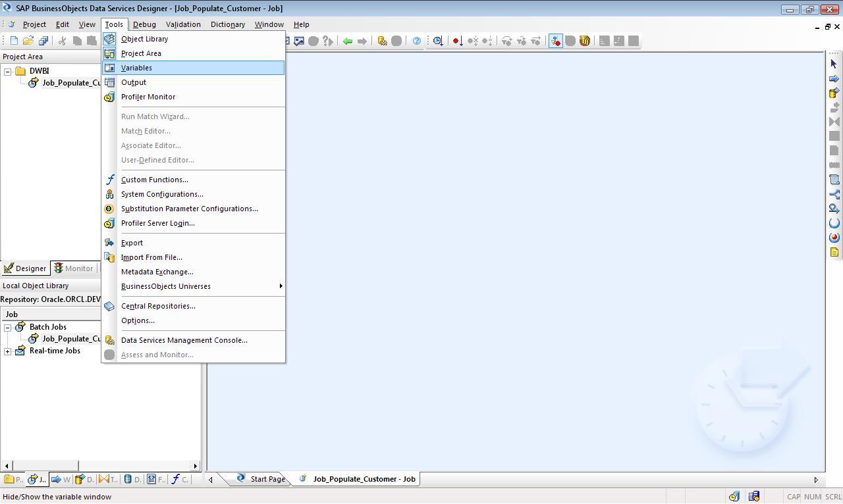Screen dimensions: 843x504
Task: Open Central Repositories from the Tools menu
Action: (x=193, y=306)
